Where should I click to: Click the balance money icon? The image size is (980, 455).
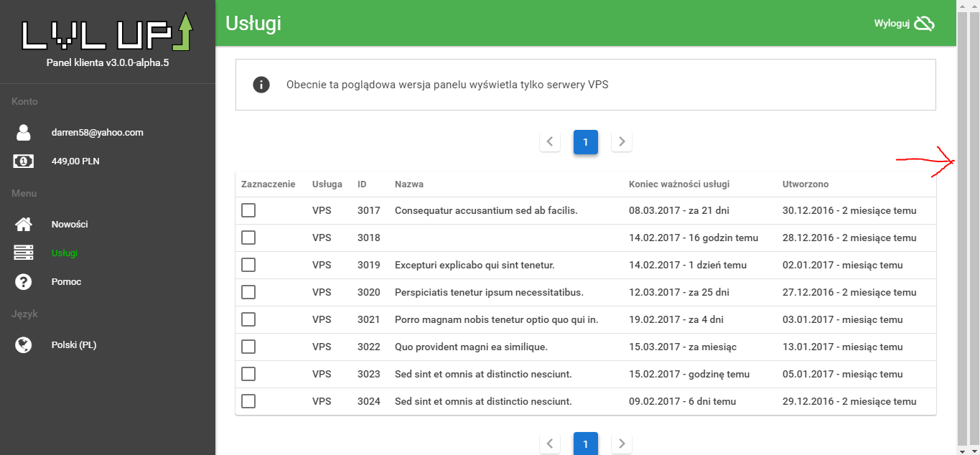24,161
